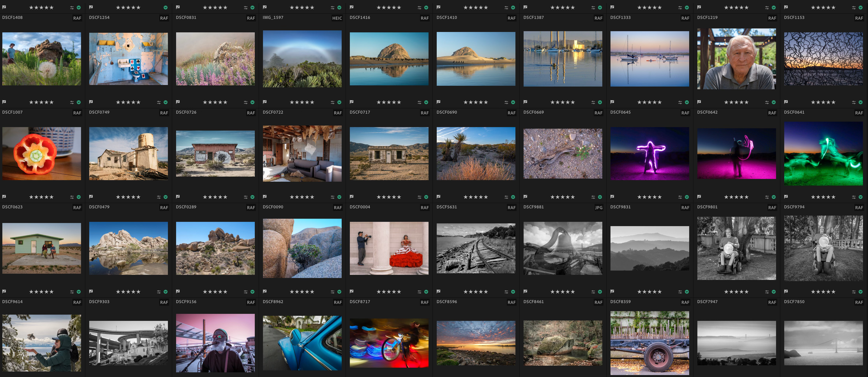868x377 pixels.
Task: Click the file name DSCF9303
Action: click(x=99, y=302)
